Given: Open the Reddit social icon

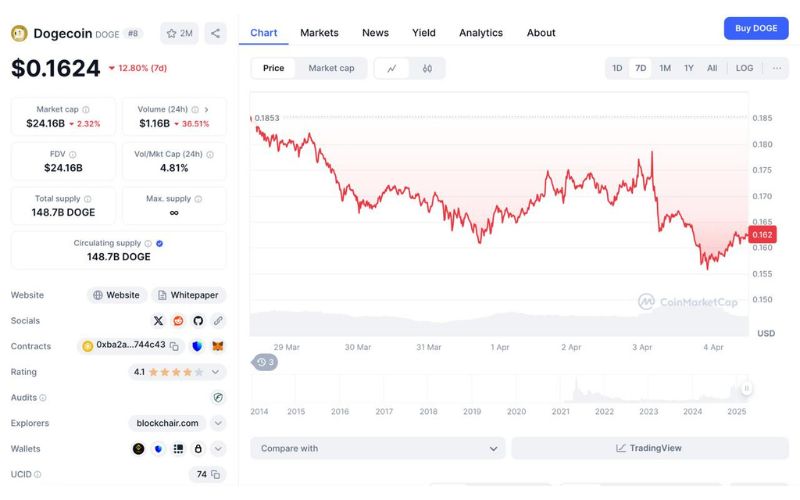Looking at the screenshot, I should click(178, 321).
